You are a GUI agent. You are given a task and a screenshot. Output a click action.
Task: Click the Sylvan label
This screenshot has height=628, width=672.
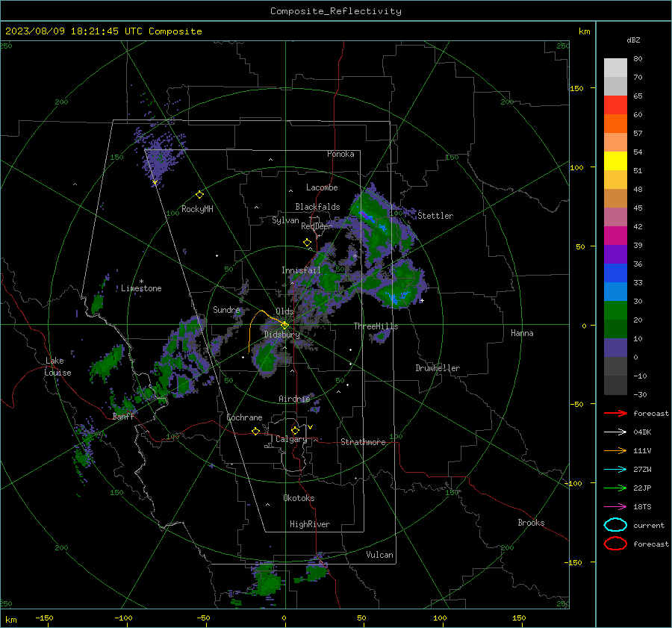click(285, 220)
